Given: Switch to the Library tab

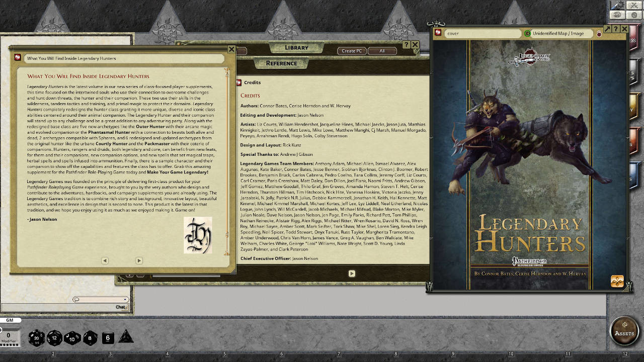Looking at the screenshot, I should click(296, 47).
